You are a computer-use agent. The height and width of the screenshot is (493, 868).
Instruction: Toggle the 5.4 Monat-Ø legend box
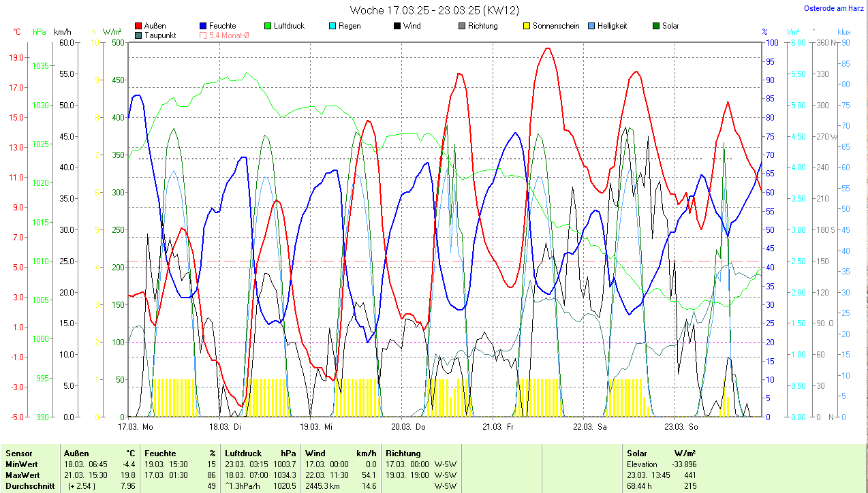pos(204,35)
